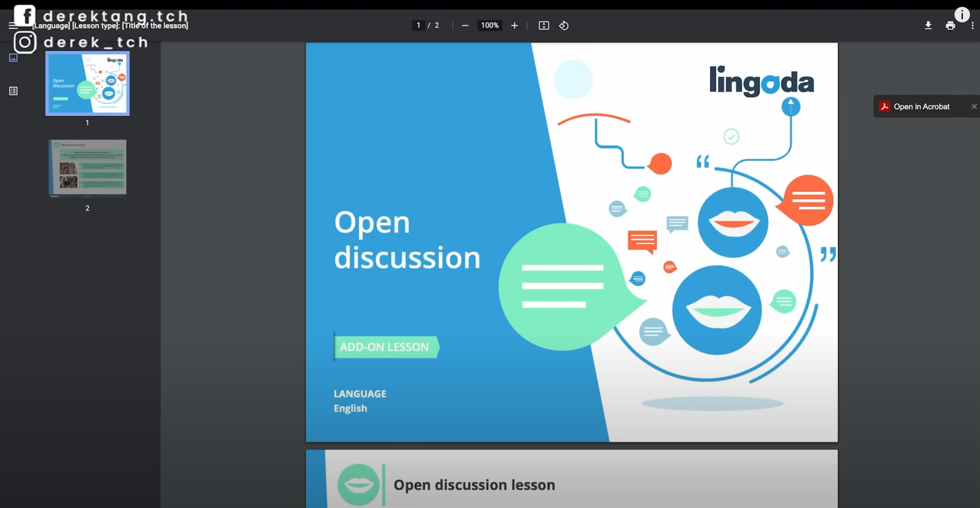980x508 pixels.
Task: Click the page number input field
Action: (418, 25)
